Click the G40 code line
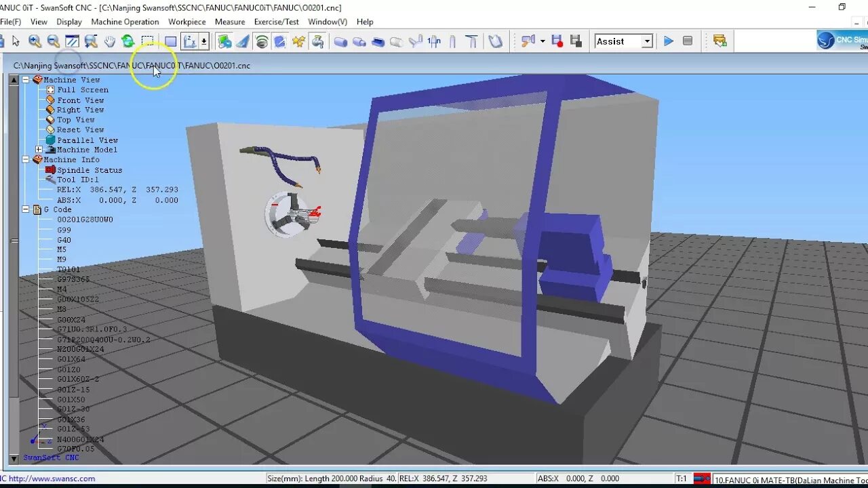 click(x=64, y=240)
